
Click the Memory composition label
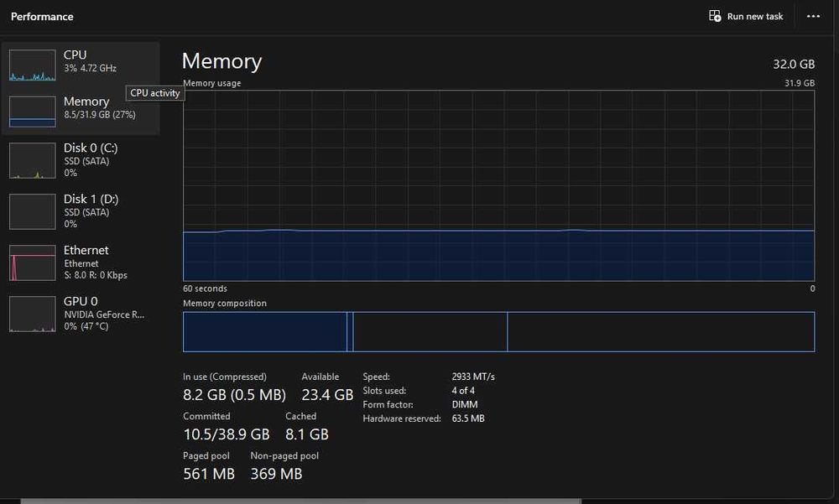coord(225,304)
